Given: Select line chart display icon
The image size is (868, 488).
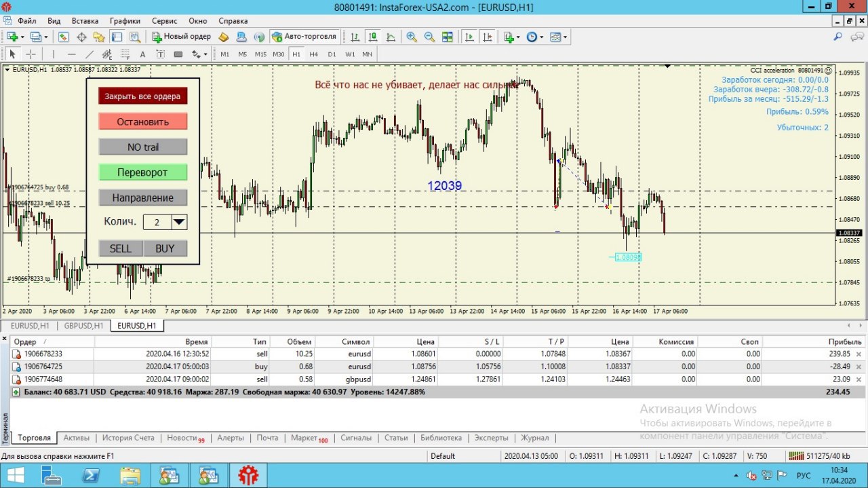Looking at the screenshot, I should coord(391,37).
